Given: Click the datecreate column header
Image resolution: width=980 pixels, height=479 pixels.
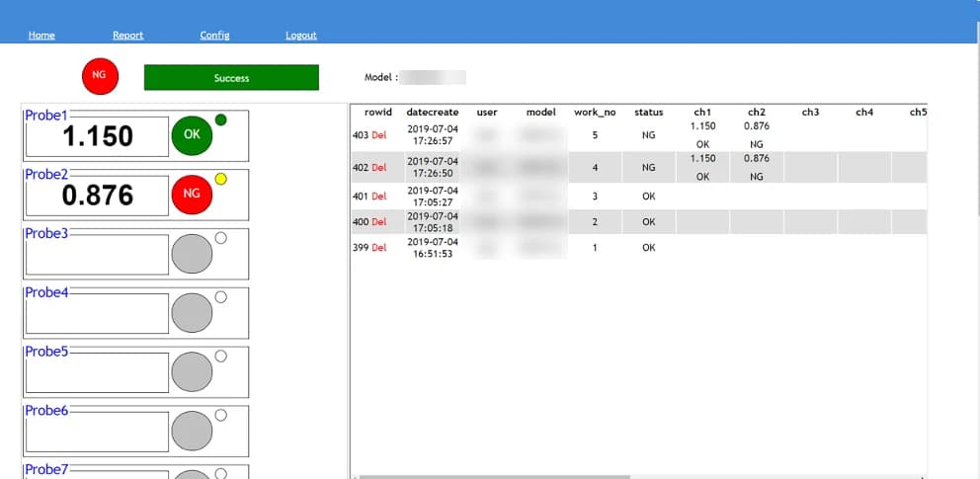Looking at the screenshot, I should 433,113.
